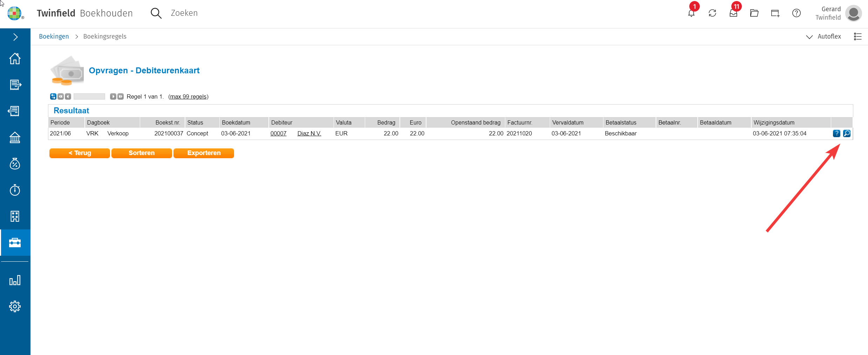This screenshot has height=355, width=868.
Task: Open debtor link Diaz N.V.
Action: coord(309,133)
